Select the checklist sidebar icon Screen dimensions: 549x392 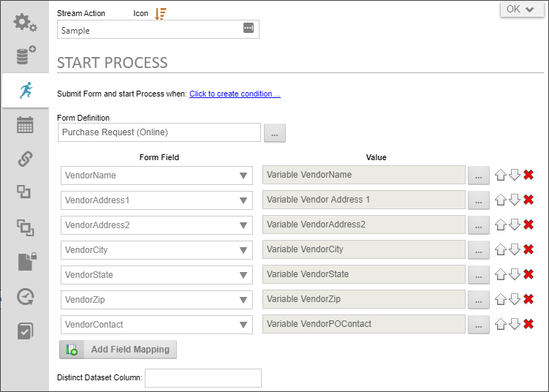point(25,331)
